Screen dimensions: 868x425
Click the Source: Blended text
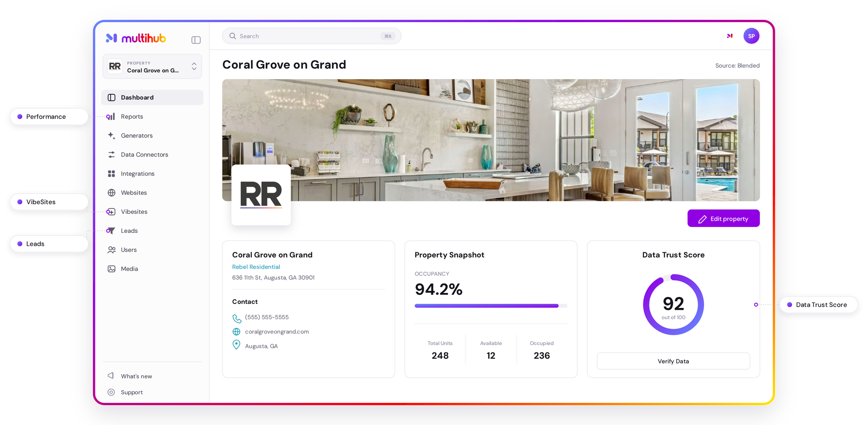coord(737,66)
